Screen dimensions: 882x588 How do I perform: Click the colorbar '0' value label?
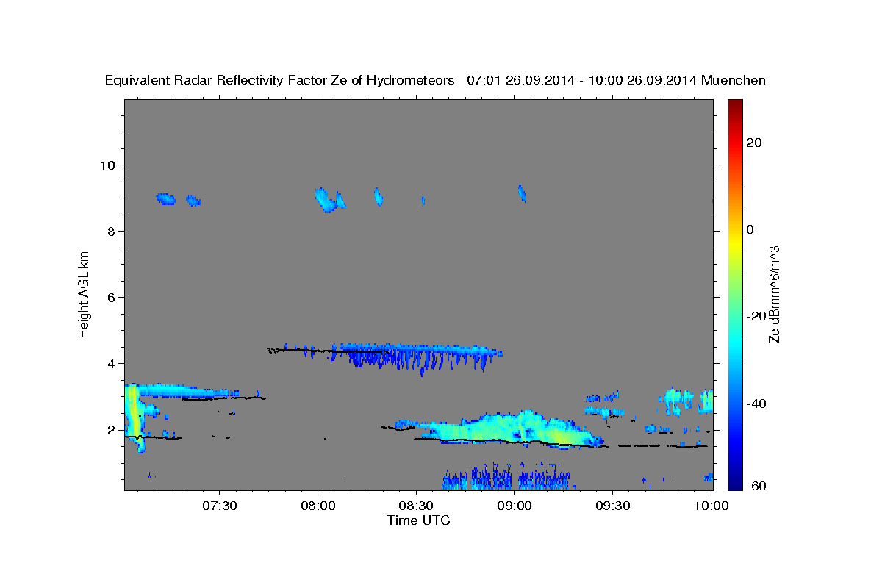[x=750, y=229]
